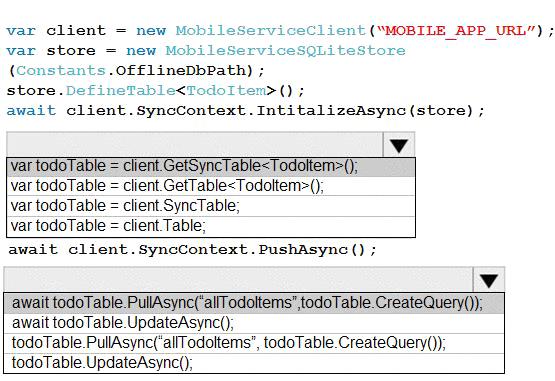Open the second dropdown arrow below PushAsync line
The height and width of the screenshot is (381, 555).
pyautogui.click(x=489, y=280)
